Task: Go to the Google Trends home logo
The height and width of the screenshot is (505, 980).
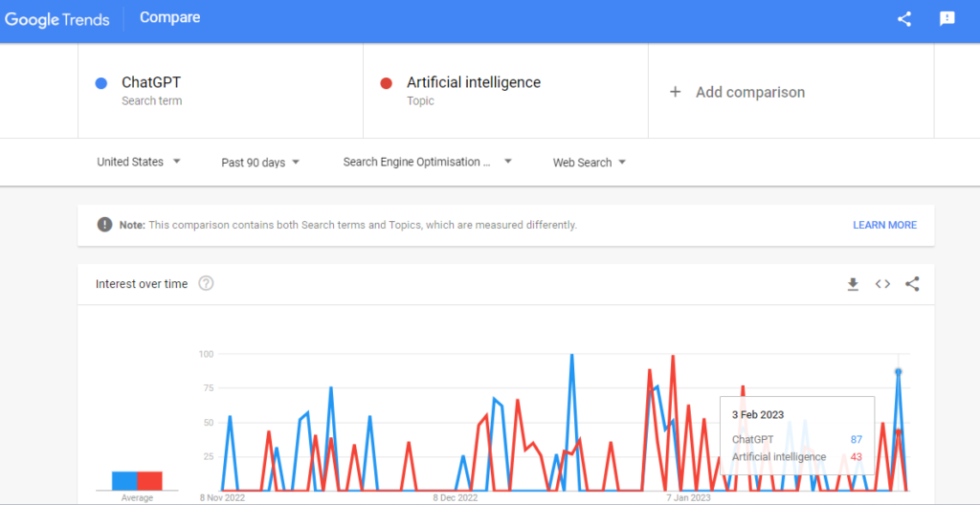Action: (57, 19)
